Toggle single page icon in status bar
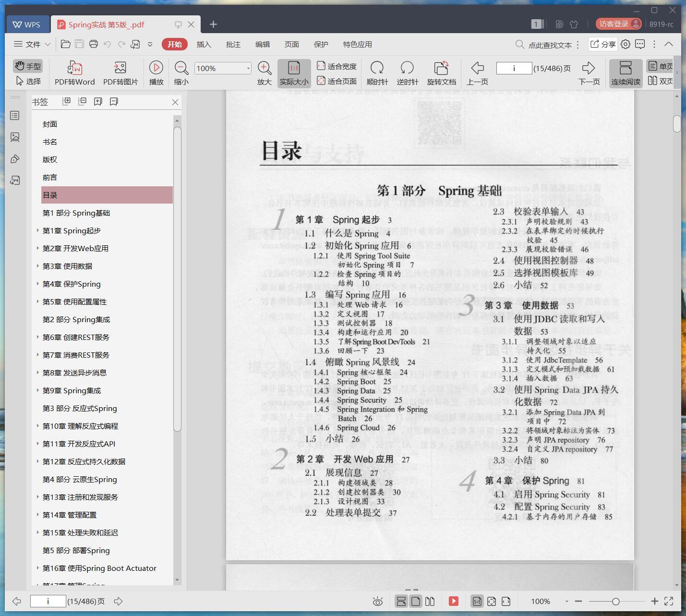The height and width of the screenshot is (616, 686). click(x=416, y=601)
